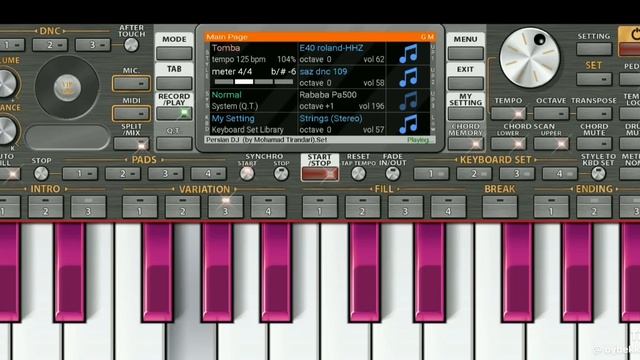This screenshot has height=360, width=640.
Task: Toggle the MIC button
Action: 131,84
